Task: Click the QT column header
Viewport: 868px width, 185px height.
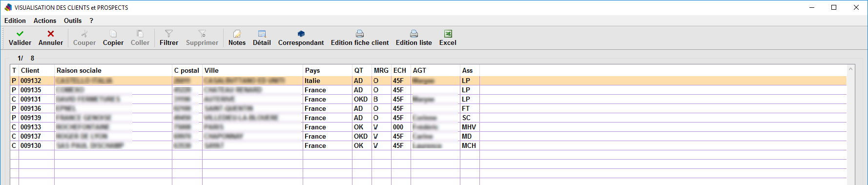Action: point(362,70)
